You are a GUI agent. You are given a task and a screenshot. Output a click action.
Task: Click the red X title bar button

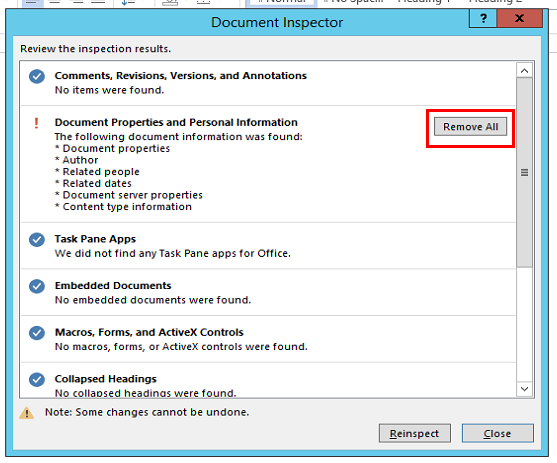(x=519, y=18)
